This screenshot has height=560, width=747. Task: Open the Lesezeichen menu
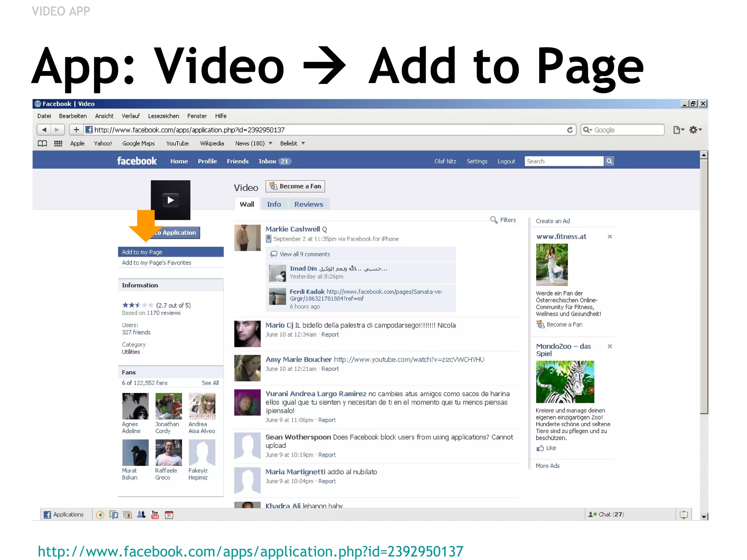click(x=164, y=116)
